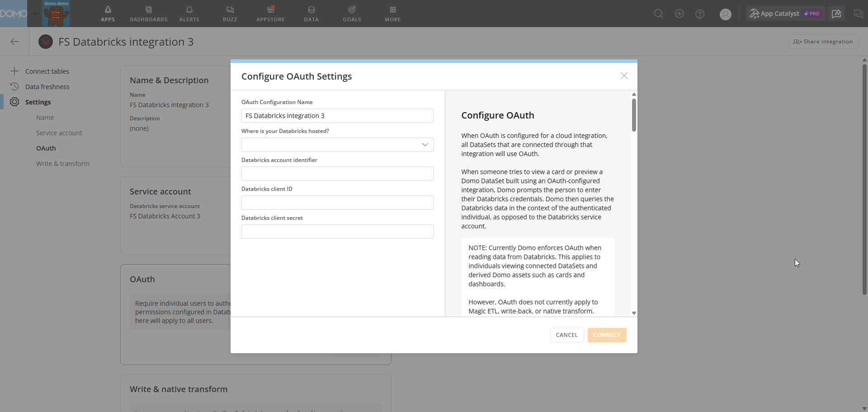The image size is (868, 412).
Task: Click the OAuth Configuration Name field
Action: pyautogui.click(x=337, y=116)
